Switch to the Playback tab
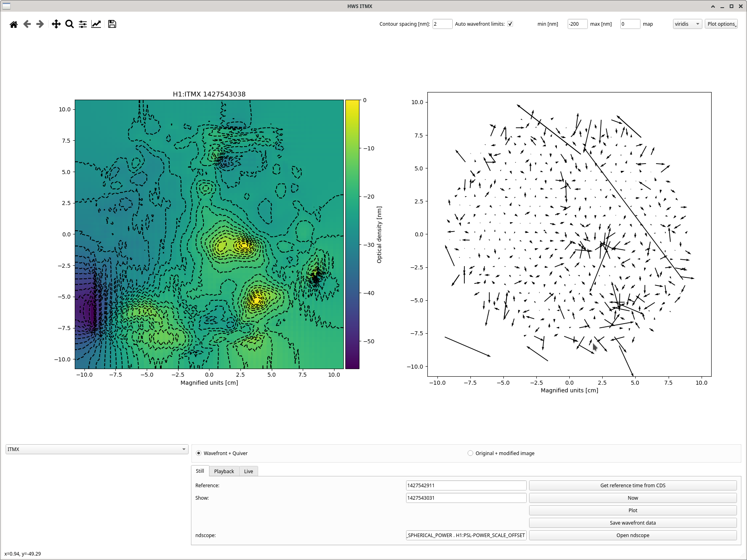Screen dimensions: 747x560 tap(224, 471)
